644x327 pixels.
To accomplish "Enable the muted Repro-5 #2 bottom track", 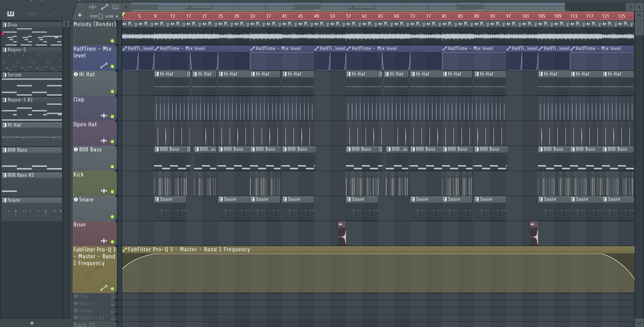I will 76,318.
